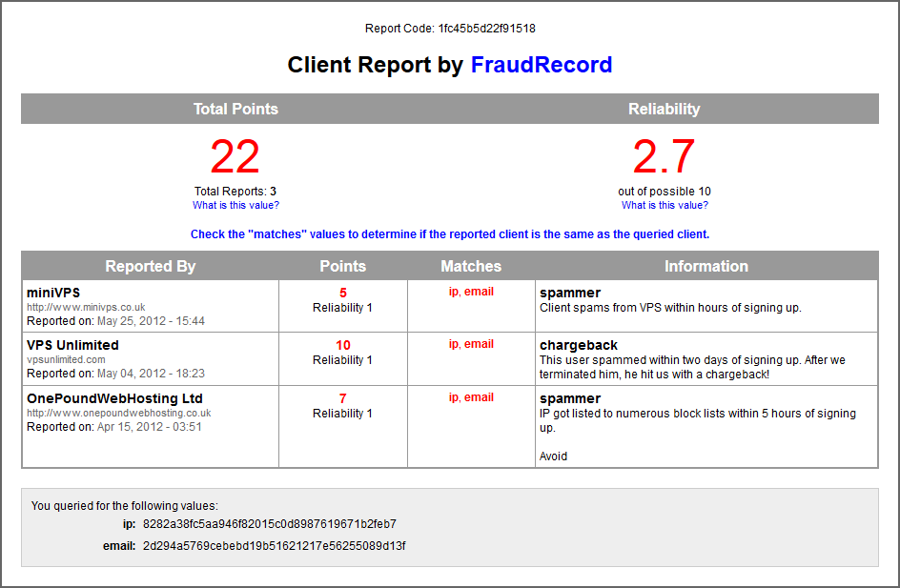Click the report date May 04, 2012 - 18:23
Viewport: 900px width, 588px height.
151,374
